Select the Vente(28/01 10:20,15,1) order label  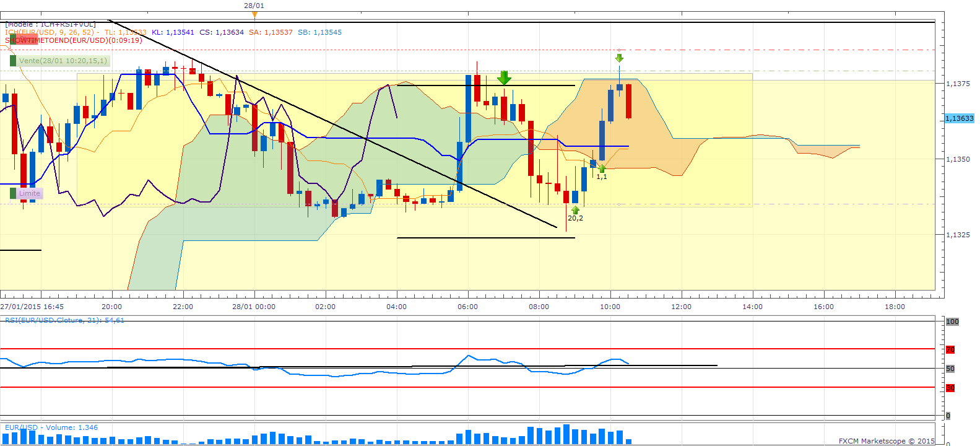pos(63,61)
